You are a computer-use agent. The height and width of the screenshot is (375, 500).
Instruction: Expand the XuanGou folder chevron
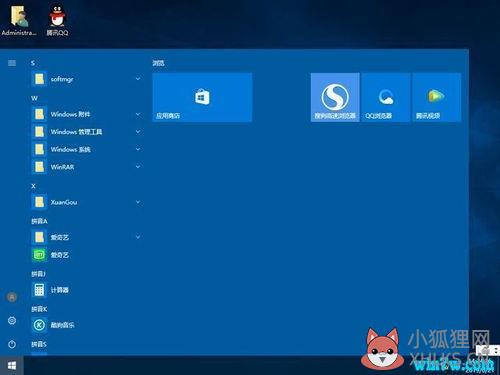[x=138, y=202]
